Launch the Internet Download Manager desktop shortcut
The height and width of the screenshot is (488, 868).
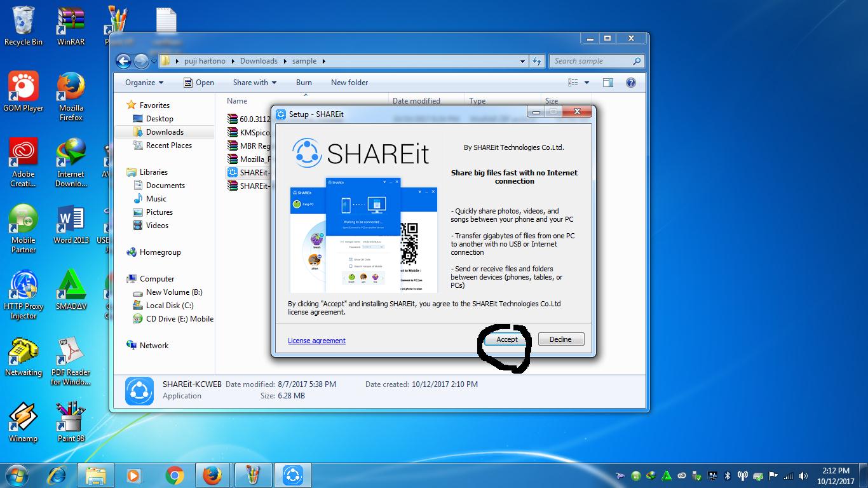point(71,162)
